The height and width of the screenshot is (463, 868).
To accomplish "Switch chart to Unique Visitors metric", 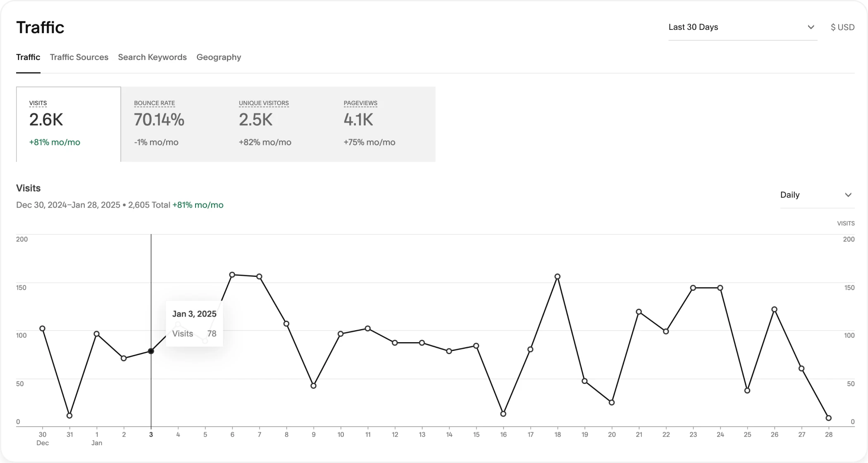I will pos(278,124).
